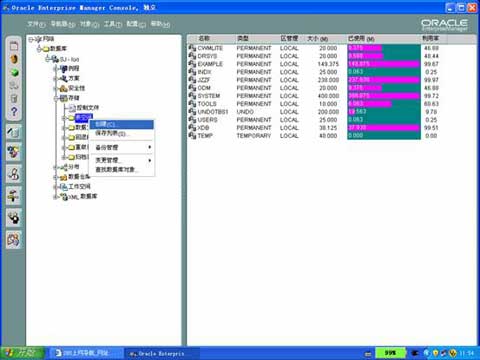This screenshot has width=480, height=360.
Task: Click the tablespace icon beside CWMLITE
Action: coord(192,48)
